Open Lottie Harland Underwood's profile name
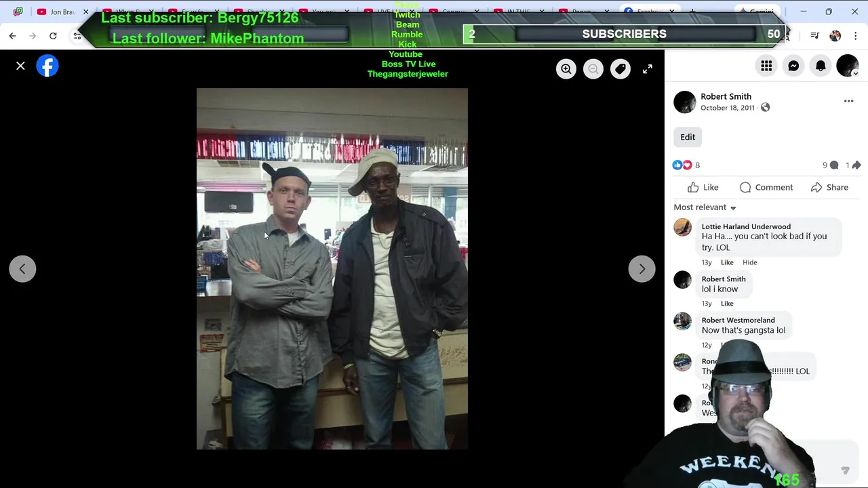The width and height of the screenshot is (868, 488). 746,226
